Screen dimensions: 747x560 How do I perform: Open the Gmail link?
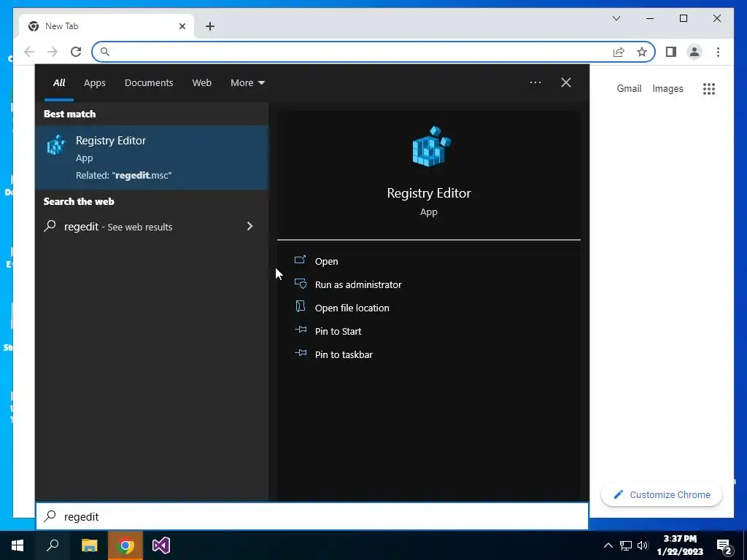629,88
